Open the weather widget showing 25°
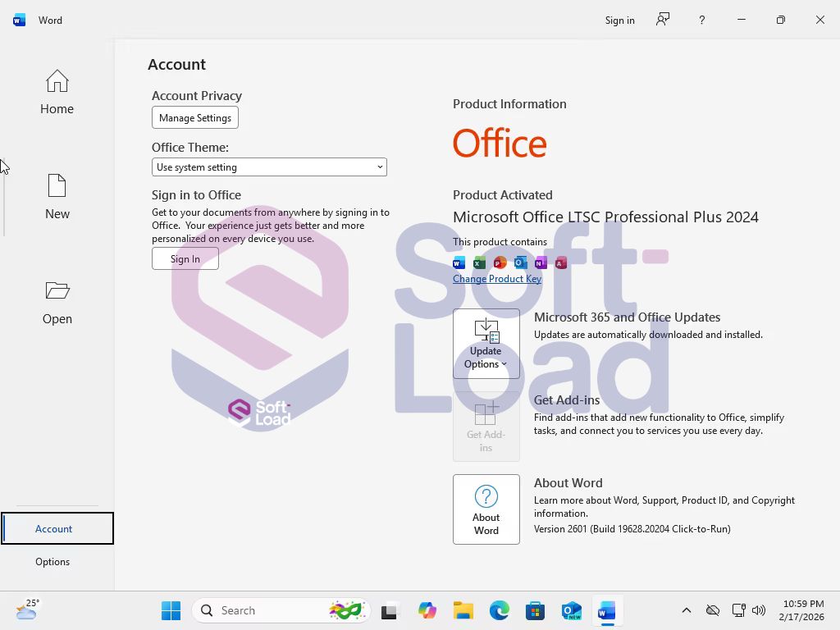The height and width of the screenshot is (630, 840). 28,609
